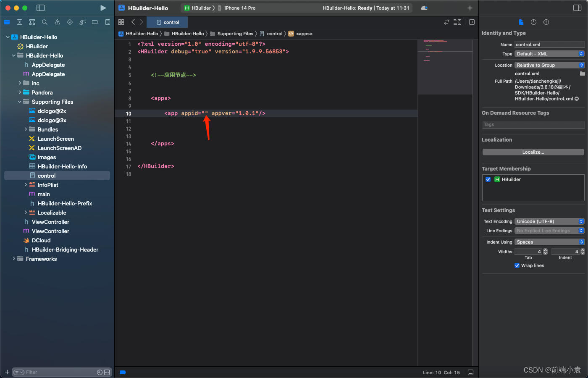Viewport: 588px width, 378px height.
Task: Open the Breakpoint navigator icon
Action: coord(95,22)
